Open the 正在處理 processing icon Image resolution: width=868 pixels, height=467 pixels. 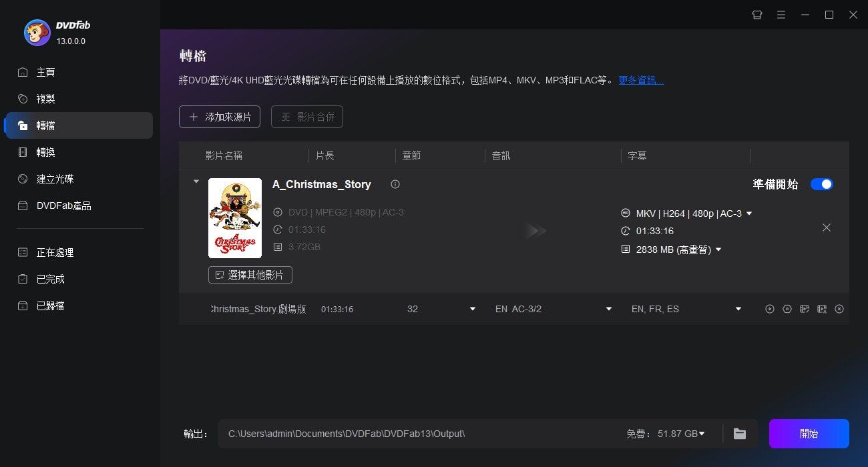23,252
